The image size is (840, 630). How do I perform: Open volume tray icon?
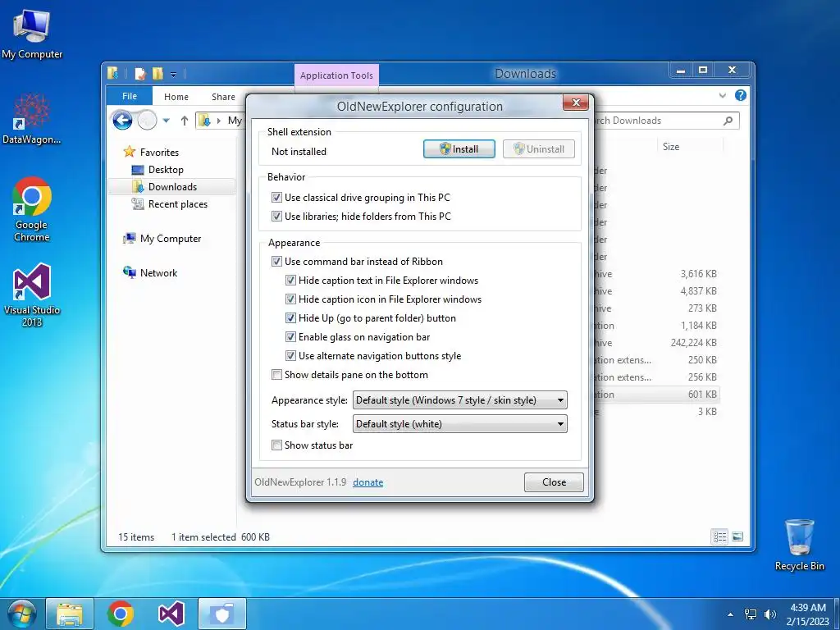[x=770, y=614]
